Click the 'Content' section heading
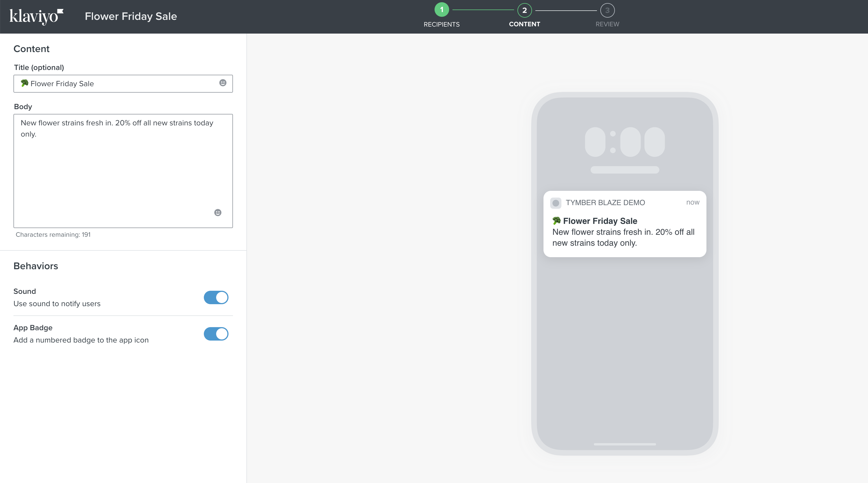This screenshot has width=868, height=483. tap(31, 49)
